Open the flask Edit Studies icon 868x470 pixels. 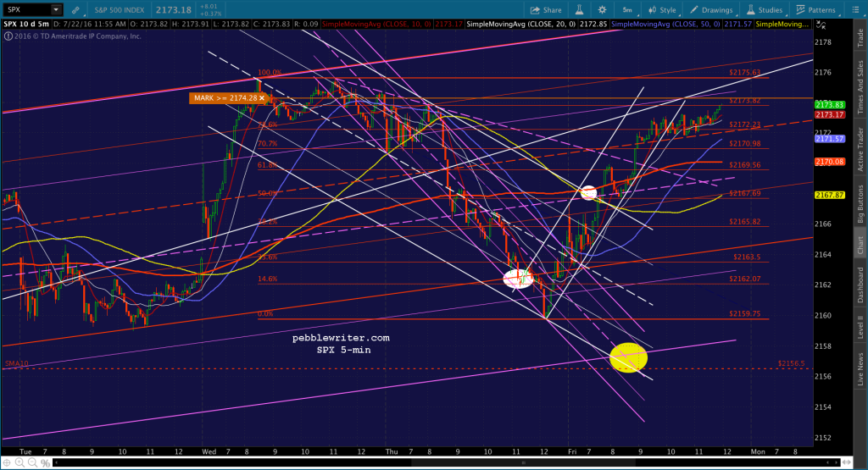579,10
